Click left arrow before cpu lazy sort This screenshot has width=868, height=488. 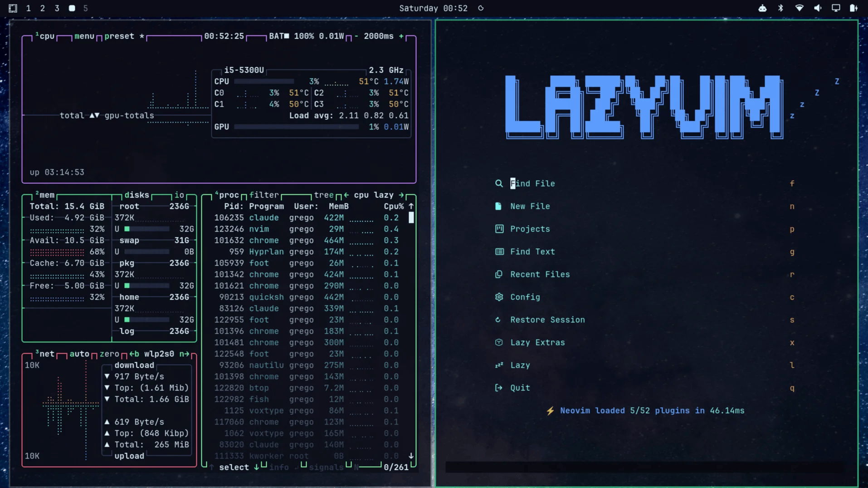346,195
